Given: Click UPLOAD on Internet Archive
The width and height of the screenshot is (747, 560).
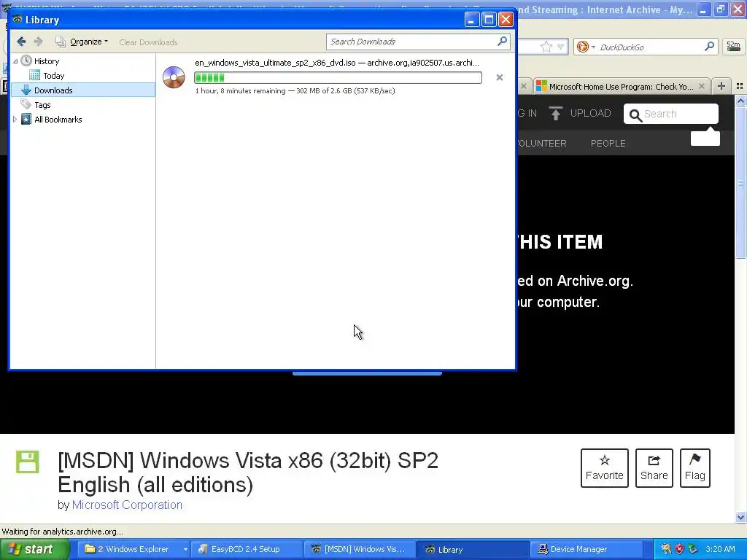Looking at the screenshot, I should tap(590, 113).
